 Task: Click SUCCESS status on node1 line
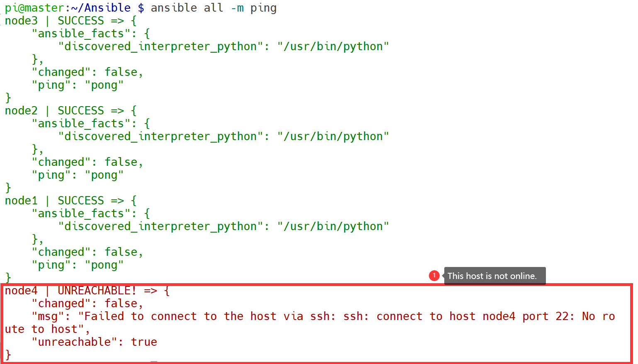tap(81, 201)
